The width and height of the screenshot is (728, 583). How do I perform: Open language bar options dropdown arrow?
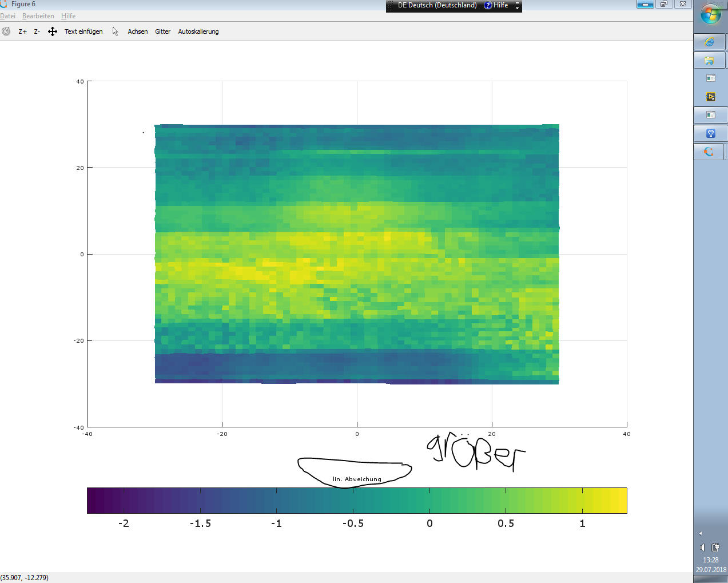coord(517,6)
